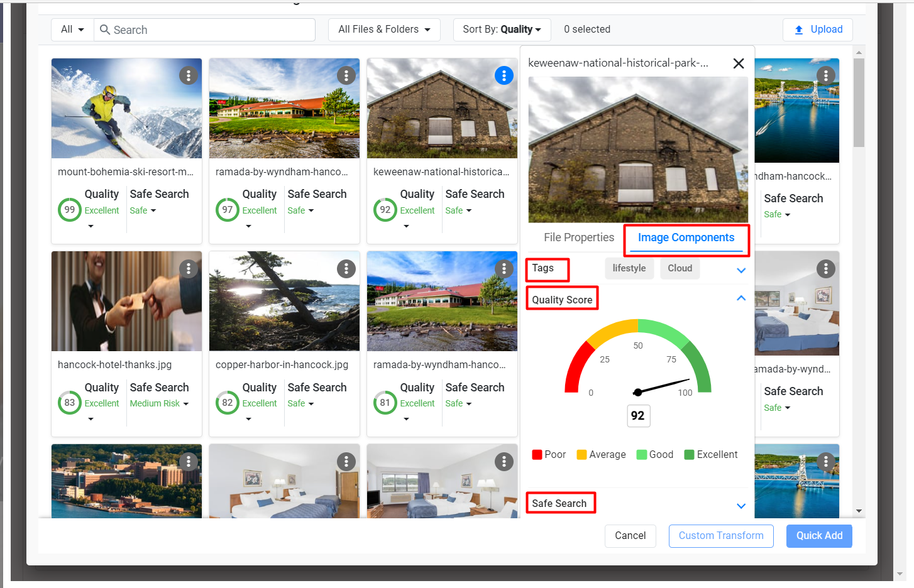This screenshot has width=914, height=588.
Task: Open the All filter dropdown
Action: pos(72,30)
